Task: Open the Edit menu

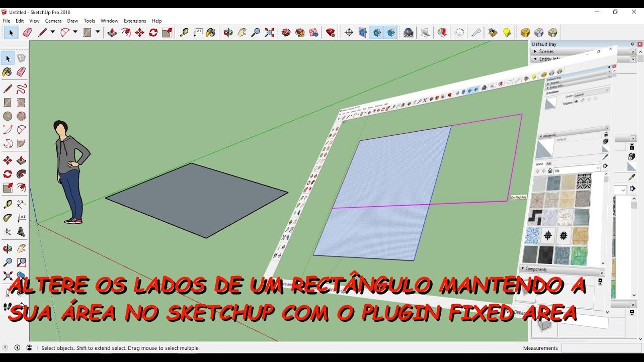Action: point(20,21)
